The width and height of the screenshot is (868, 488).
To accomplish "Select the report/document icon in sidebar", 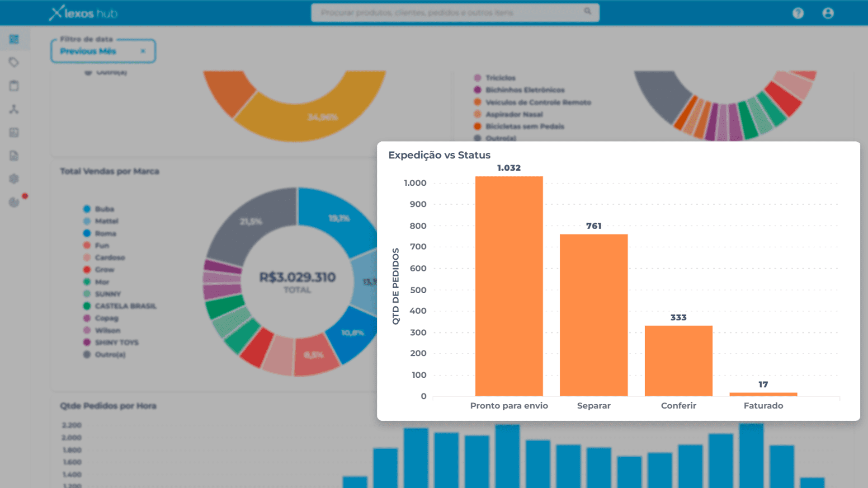I will (14, 156).
